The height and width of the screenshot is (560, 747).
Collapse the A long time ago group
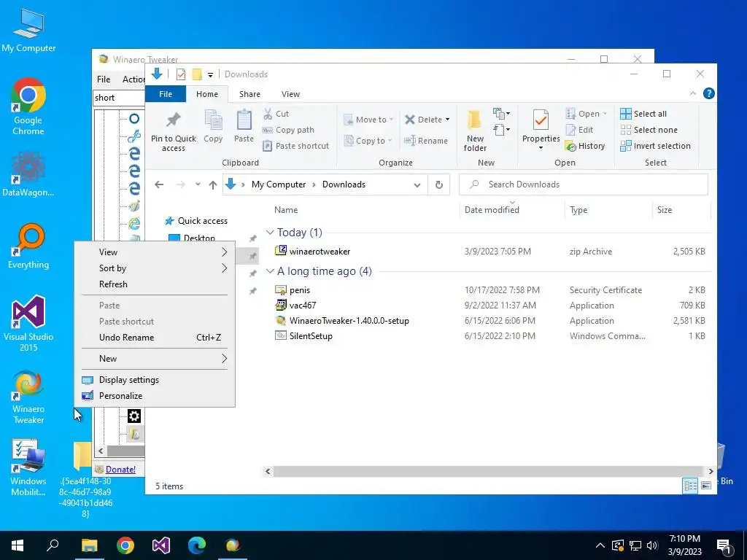pos(270,271)
